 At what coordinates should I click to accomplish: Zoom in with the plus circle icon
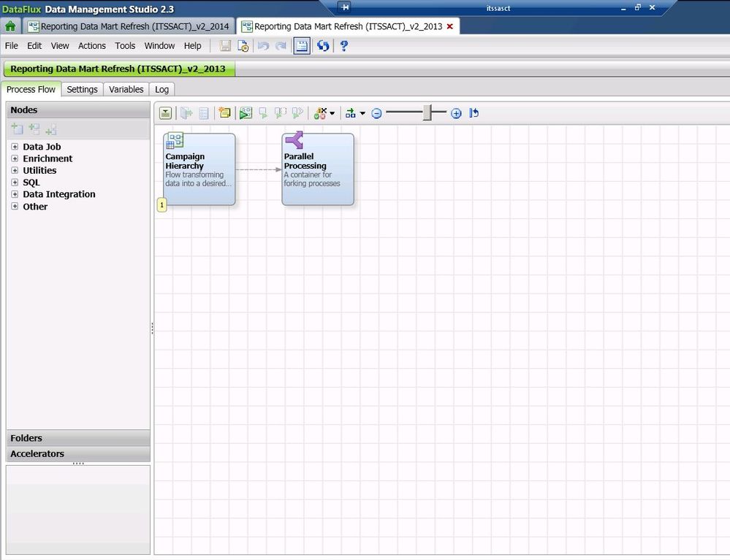[456, 113]
